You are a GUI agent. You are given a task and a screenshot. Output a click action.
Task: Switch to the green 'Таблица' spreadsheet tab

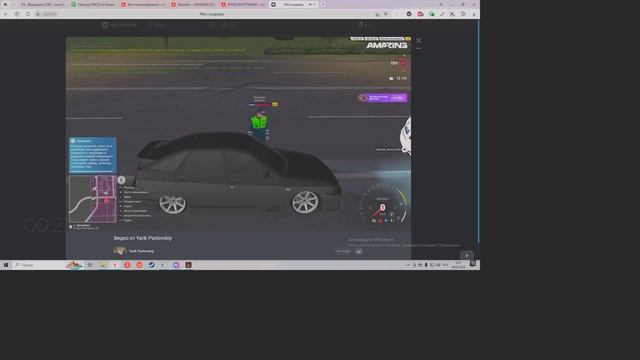93,4
